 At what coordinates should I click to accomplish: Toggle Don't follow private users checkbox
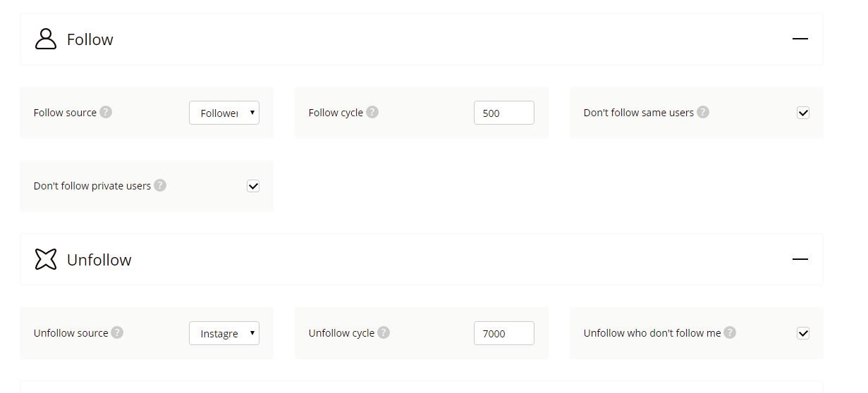(x=253, y=186)
